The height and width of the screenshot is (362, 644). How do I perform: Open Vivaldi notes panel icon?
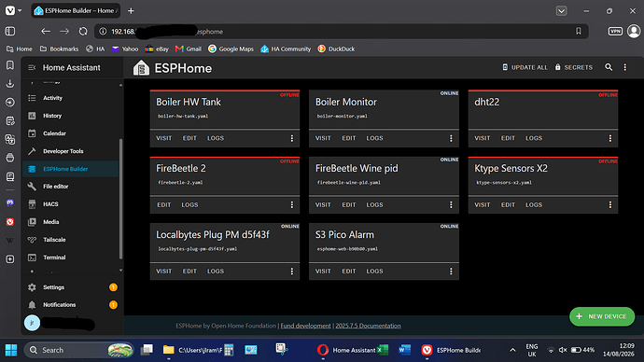tap(10, 120)
